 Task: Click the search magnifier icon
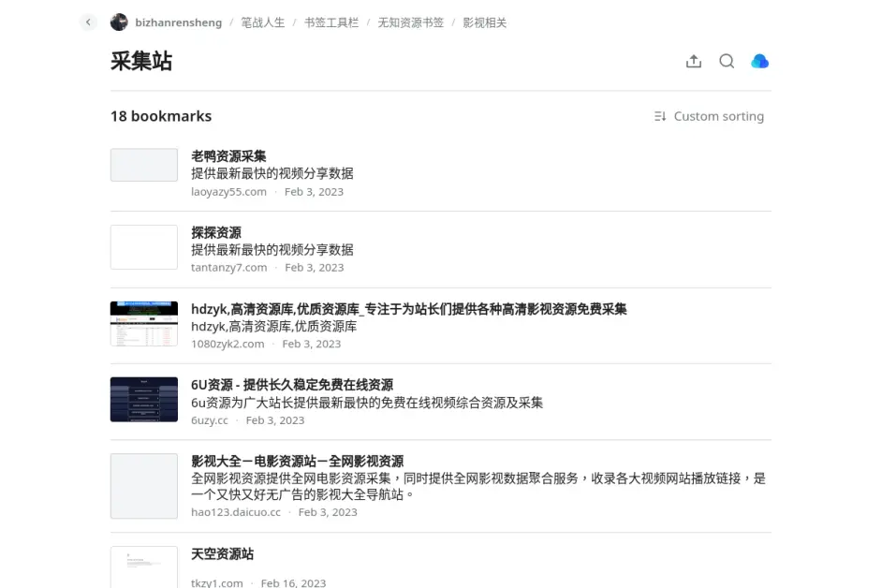pos(727,62)
